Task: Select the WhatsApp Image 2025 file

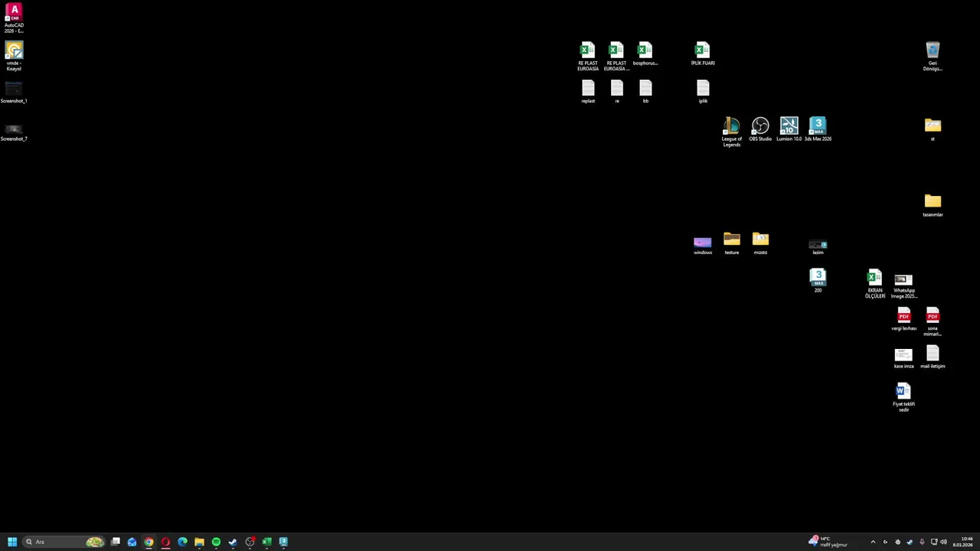Action: (903, 285)
